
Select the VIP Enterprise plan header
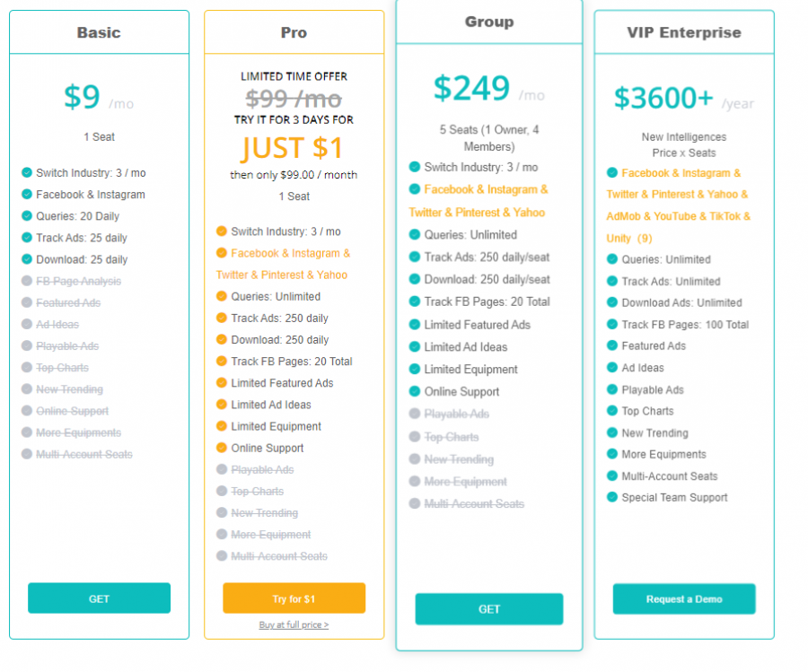[683, 32]
